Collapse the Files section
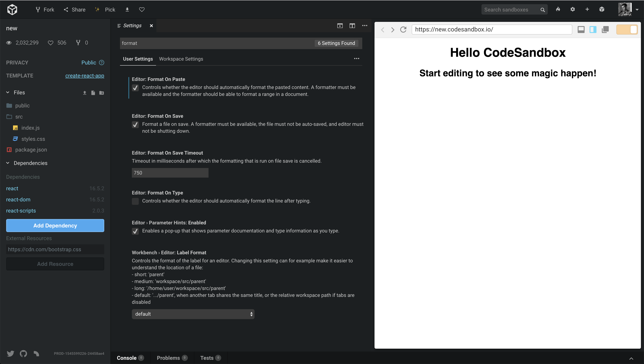644x364 pixels. tap(7, 92)
